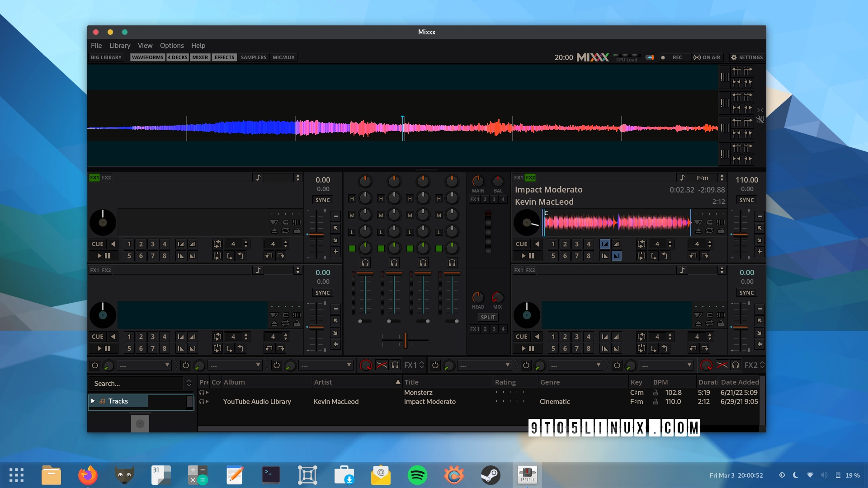Drag the crossfader slider in mixer
868x488 pixels.
405,340
